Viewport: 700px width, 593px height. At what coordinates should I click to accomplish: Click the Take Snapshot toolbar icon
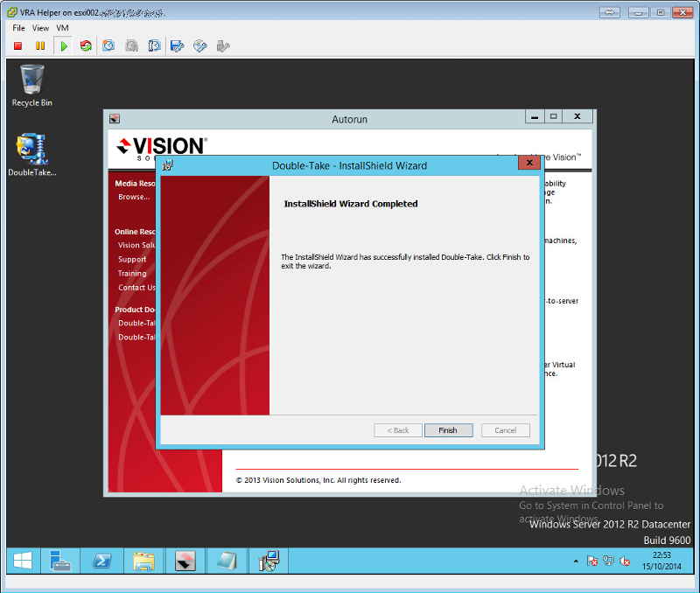coord(108,46)
